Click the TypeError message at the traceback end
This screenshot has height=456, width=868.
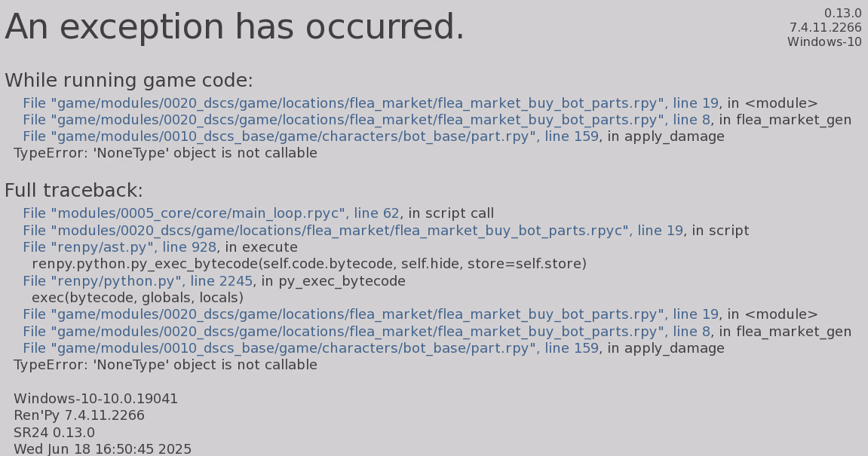pyautogui.click(x=165, y=365)
